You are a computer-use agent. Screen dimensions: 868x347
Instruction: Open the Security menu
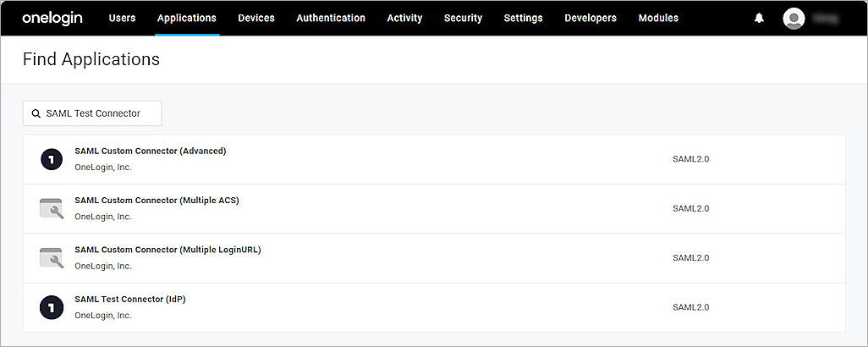[463, 18]
